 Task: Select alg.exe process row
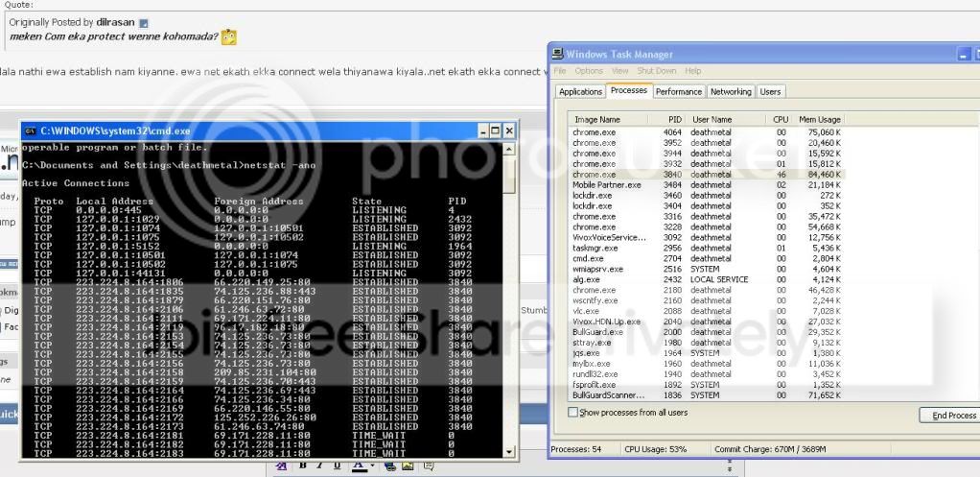707,279
